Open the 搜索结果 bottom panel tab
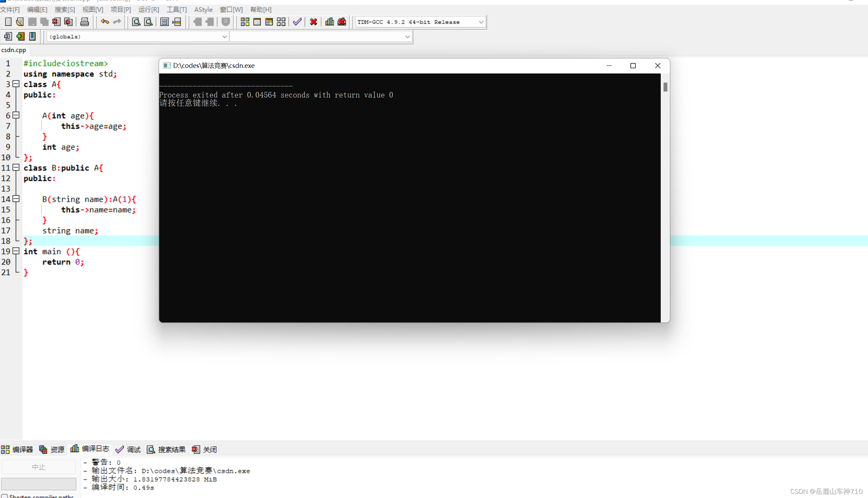This screenshot has height=498, width=868. (x=166, y=450)
